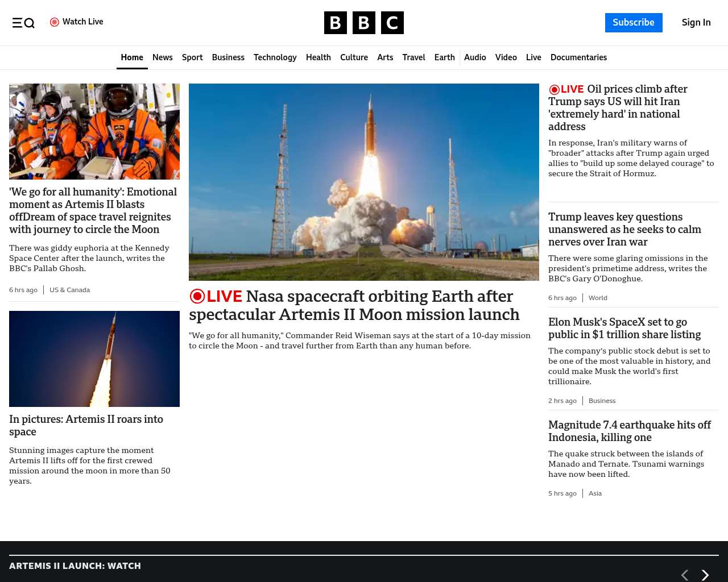
Task: Open the Magnitude 7.4 earthquake headline
Action: click(629, 431)
